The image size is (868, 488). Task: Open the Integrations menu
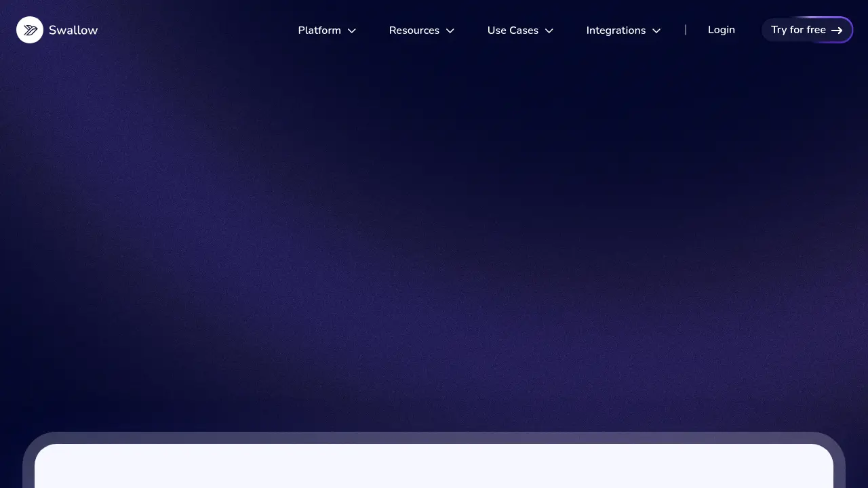point(616,30)
